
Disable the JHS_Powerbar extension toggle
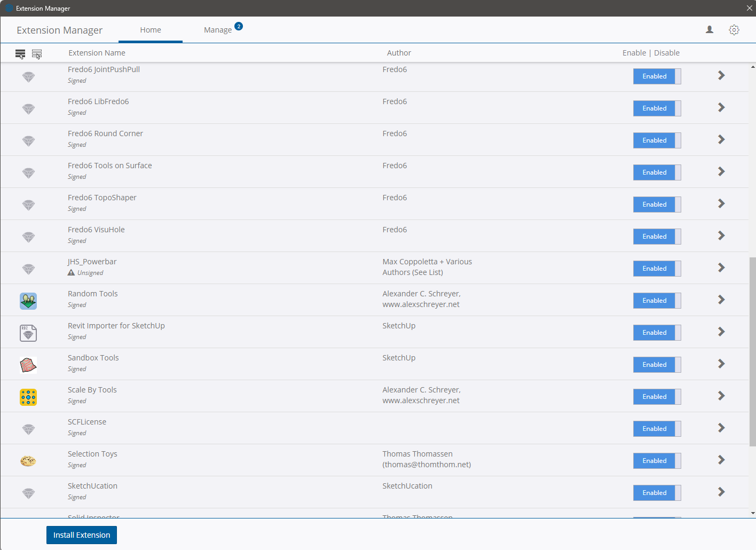click(x=657, y=269)
